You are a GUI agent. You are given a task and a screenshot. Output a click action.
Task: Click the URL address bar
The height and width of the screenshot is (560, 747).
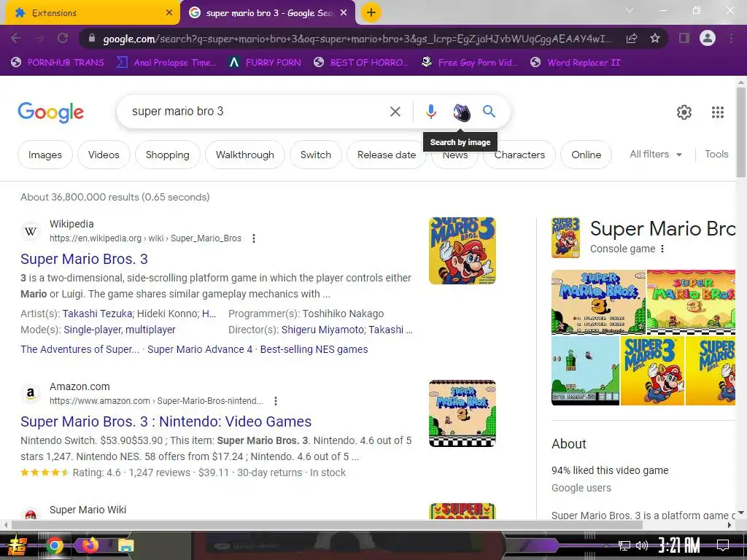click(357, 39)
